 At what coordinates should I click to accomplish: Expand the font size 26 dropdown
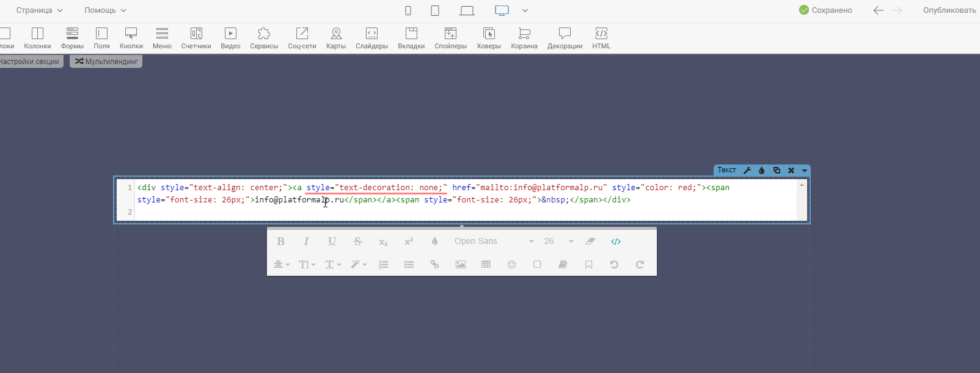click(558, 242)
